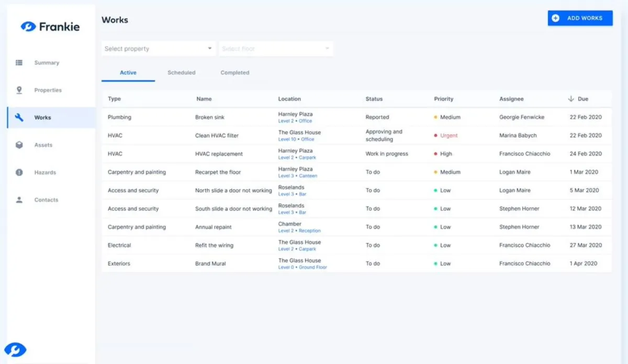Open the Select floor dropdown
The height and width of the screenshot is (364, 628).
click(x=276, y=49)
